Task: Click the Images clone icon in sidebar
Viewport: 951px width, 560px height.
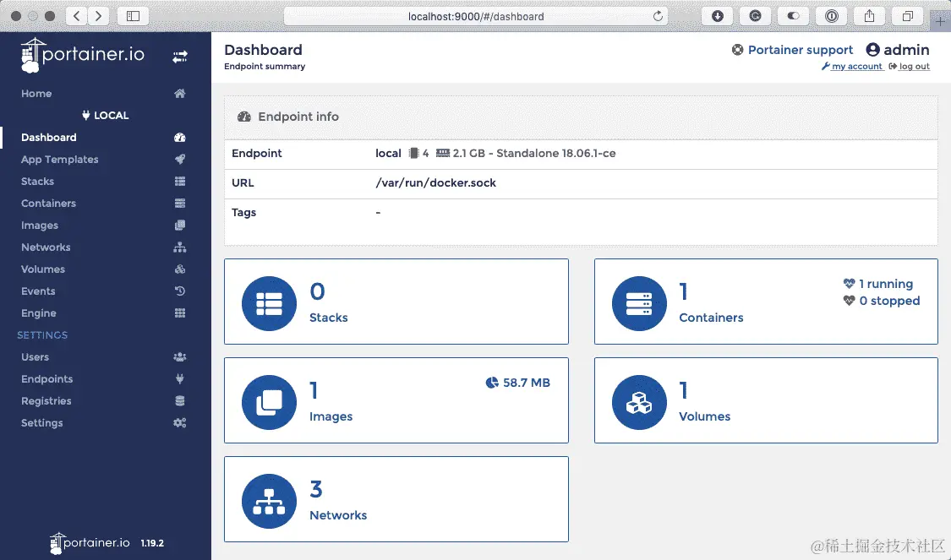Action: [x=179, y=226]
